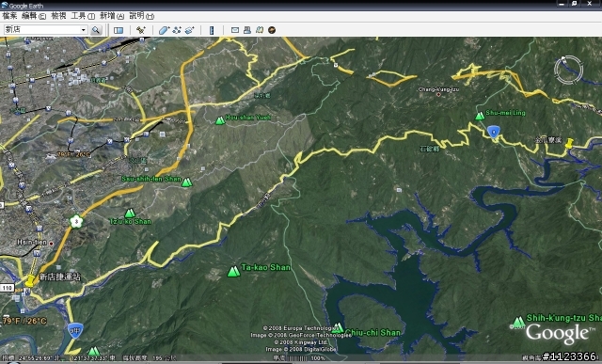The width and height of the screenshot is (602, 364).
Task: Click the Hsin-tien city label
Action: coord(32,243)
